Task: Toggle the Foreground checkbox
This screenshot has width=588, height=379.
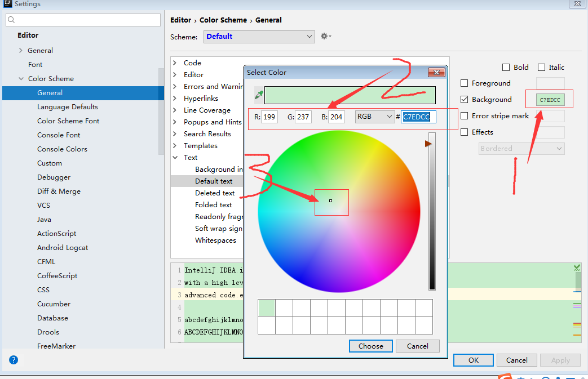Action: pos(464,83)
